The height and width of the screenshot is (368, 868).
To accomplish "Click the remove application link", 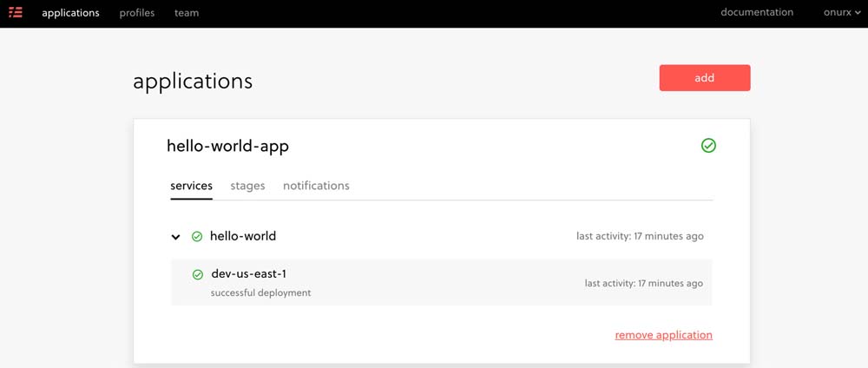I will tap(663, 335).
